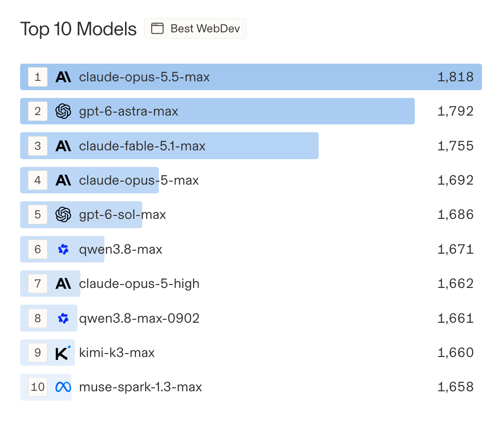Click the 1,755 score bar for claude-fable-5.1-max
The height and width of the screenshot is (428, 504).
170,146
